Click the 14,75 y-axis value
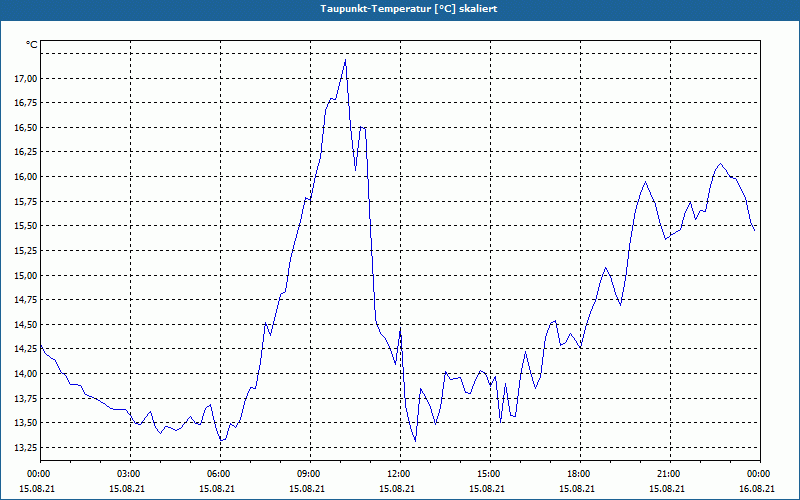800x500 pixels. click(26, 300)
